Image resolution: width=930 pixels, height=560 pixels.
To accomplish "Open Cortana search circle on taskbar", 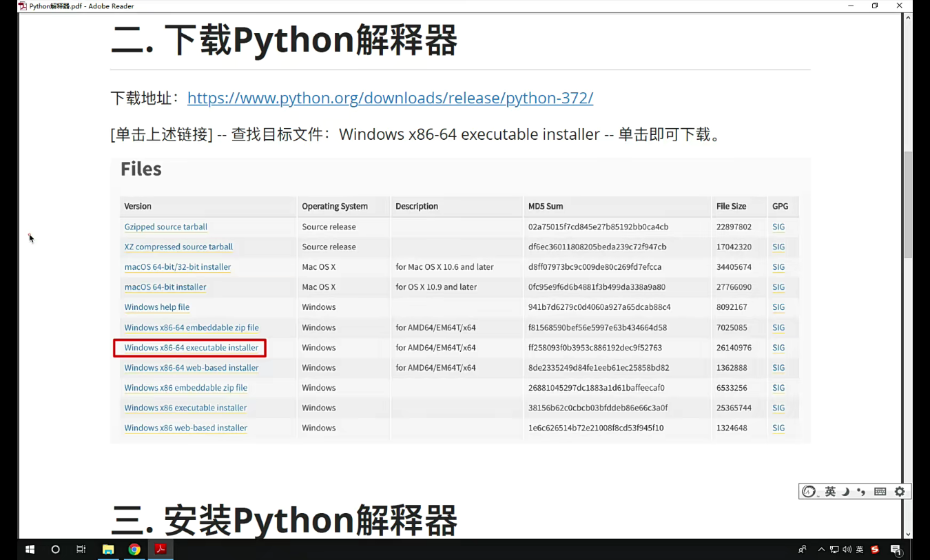I will click(56, 549).
